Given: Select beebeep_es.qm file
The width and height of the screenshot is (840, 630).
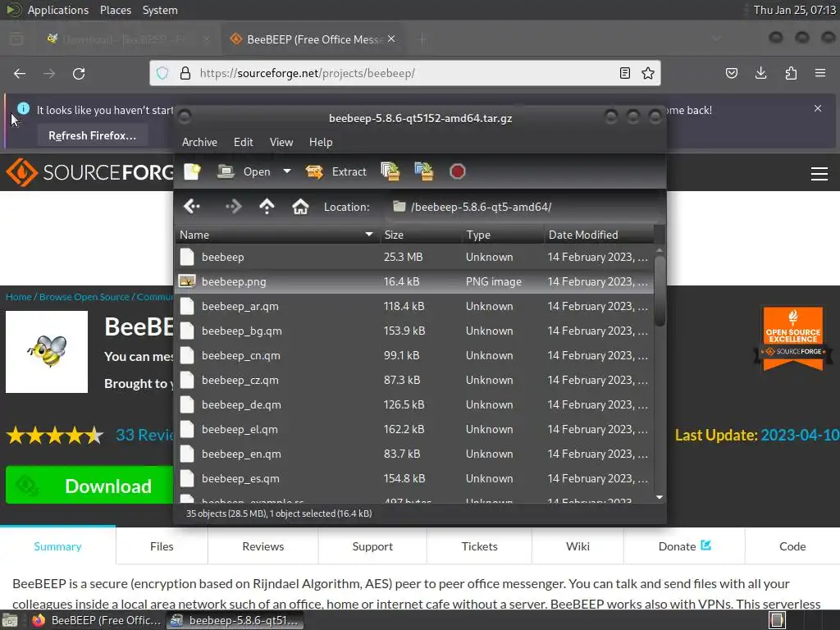Looking at the screenshot, I should click(x=414, y=479).
